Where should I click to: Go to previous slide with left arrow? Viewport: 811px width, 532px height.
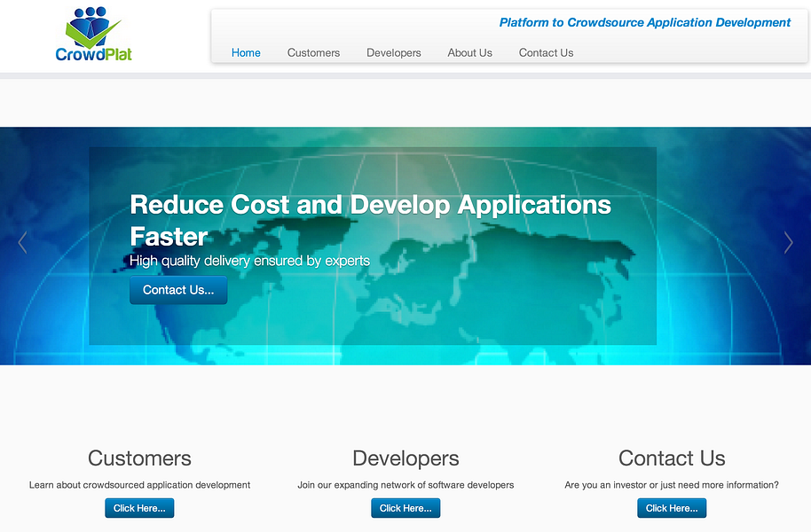[22, 242]
